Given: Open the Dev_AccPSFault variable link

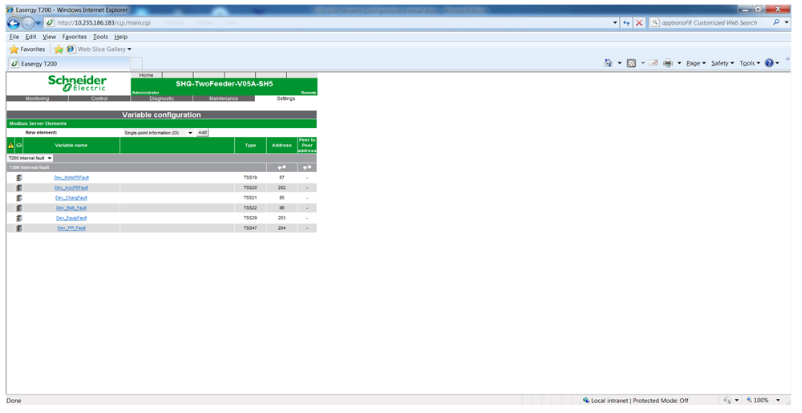Looking at the screenshot, I should 71,188.
